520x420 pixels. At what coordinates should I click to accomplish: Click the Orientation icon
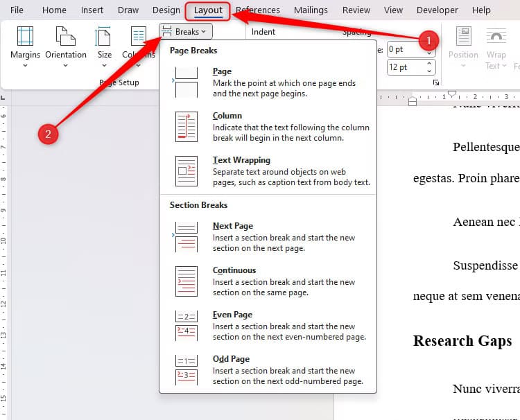66,38
